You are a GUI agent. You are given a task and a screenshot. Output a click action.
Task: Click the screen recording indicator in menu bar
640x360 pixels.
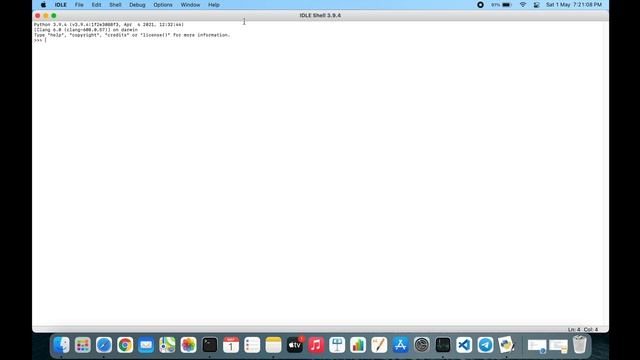pos(480,5)
